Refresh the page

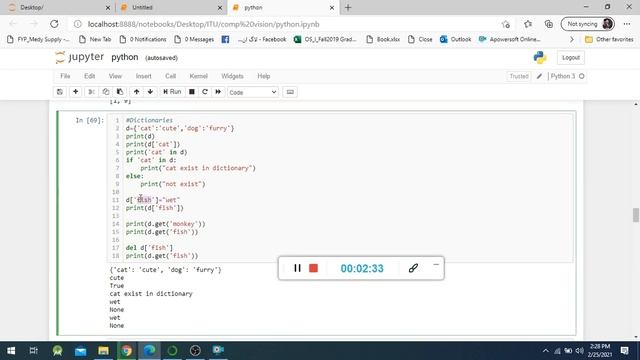(x=54, y=24)
